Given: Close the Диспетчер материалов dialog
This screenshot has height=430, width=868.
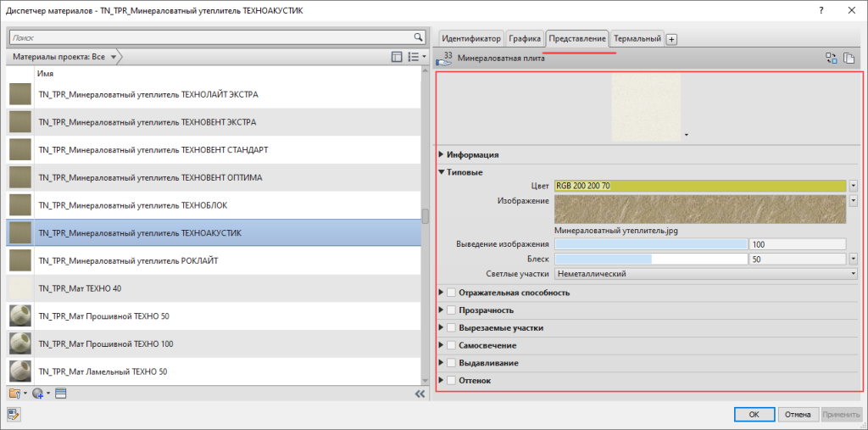Looking at the screenshot, I should click(851, 10).
